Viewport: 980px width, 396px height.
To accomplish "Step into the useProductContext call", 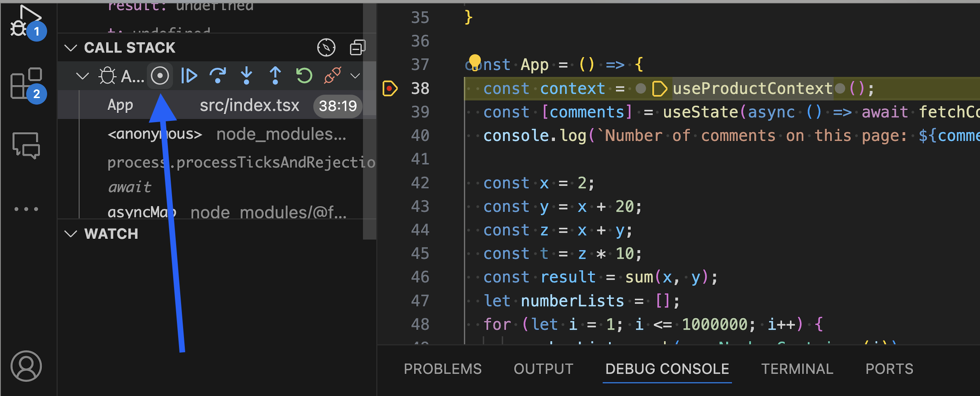I will pyautogui.click(x=246, y=75).
